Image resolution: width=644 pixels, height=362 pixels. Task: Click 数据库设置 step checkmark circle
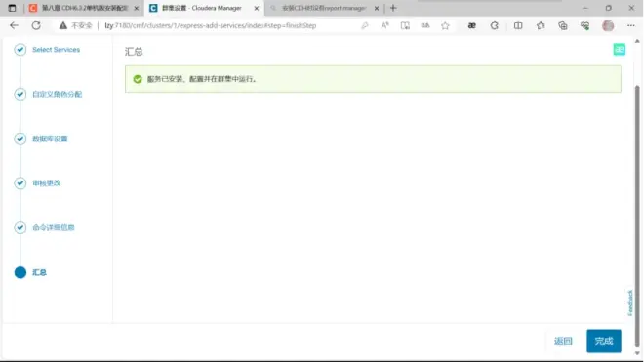[20, 139]
